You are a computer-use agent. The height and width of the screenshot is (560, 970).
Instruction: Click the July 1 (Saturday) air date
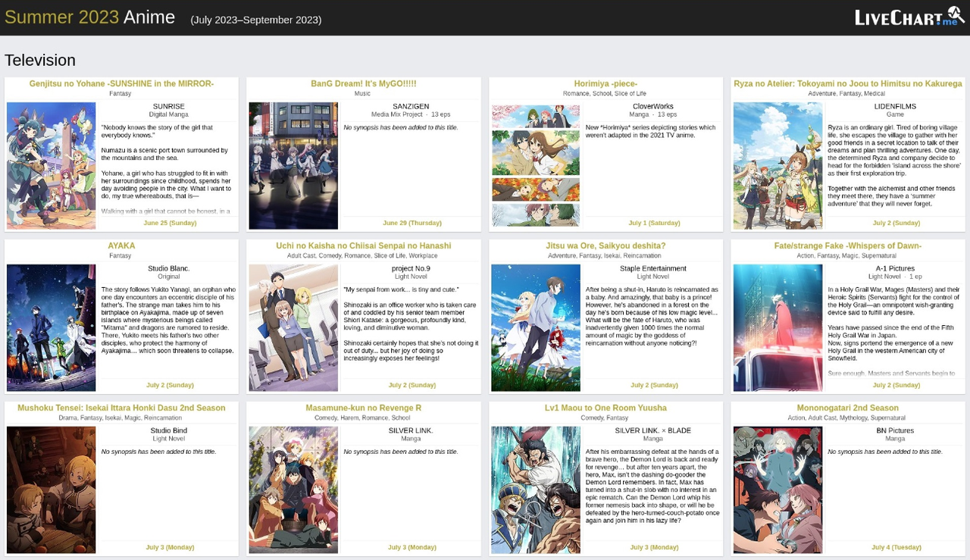click(654, 224)
